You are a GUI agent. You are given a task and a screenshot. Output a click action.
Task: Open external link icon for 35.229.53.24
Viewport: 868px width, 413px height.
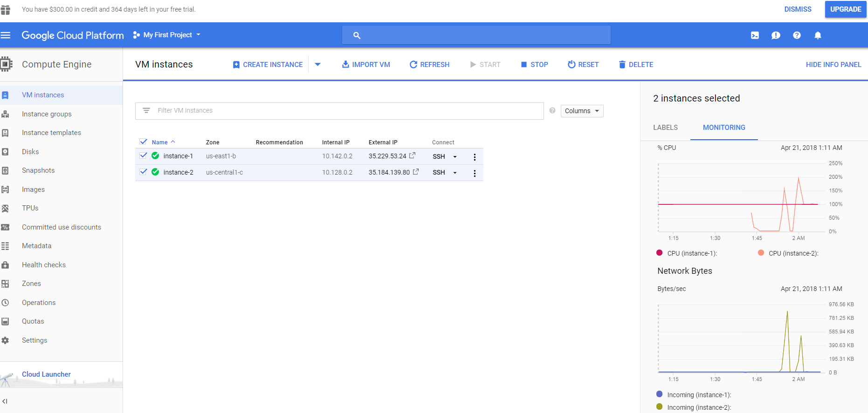[x=412, y=156]
